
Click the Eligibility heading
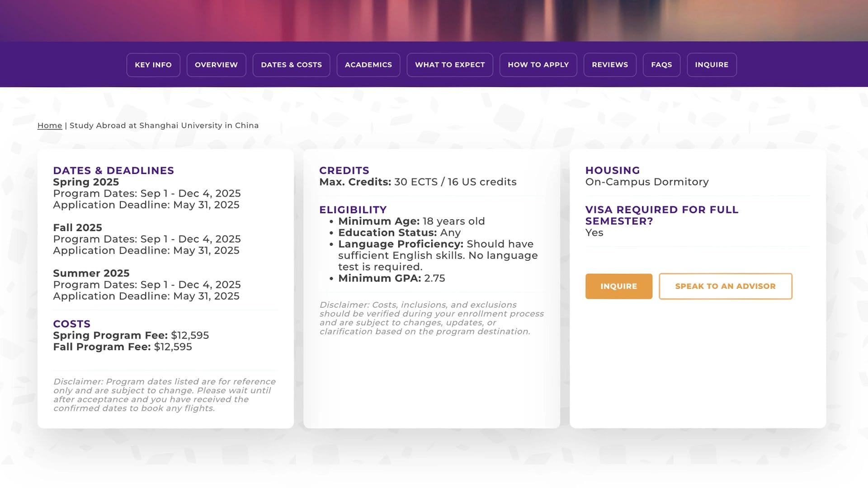pyautogui.click(x=353, y=210)
